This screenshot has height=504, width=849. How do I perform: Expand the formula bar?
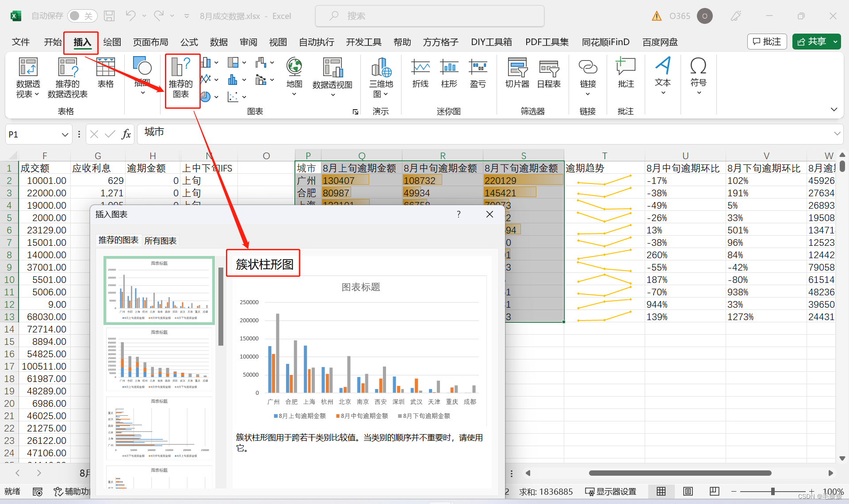tap(837, 134)
